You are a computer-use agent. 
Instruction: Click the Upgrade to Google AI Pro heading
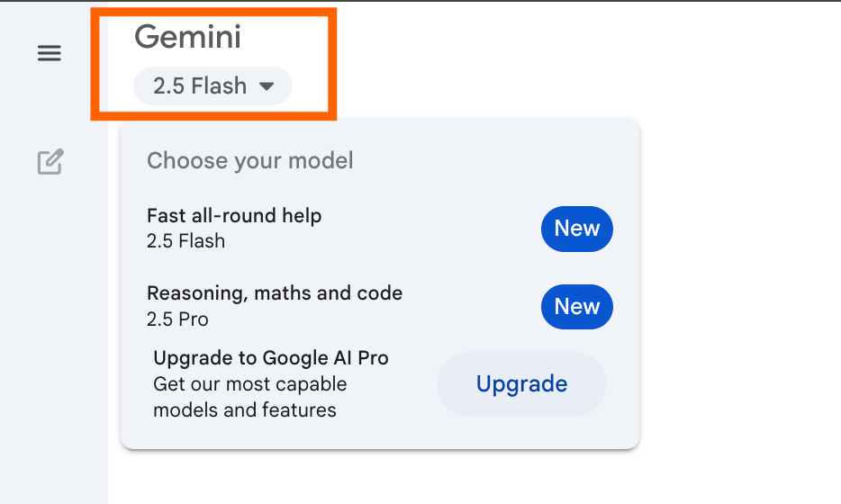click(x=271, y=358)
